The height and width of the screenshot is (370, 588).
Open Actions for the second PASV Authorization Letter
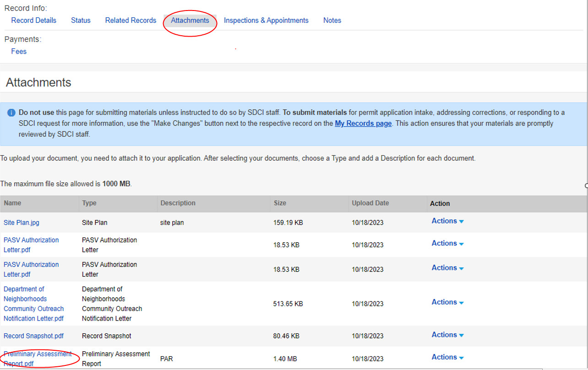click(444, 267)
